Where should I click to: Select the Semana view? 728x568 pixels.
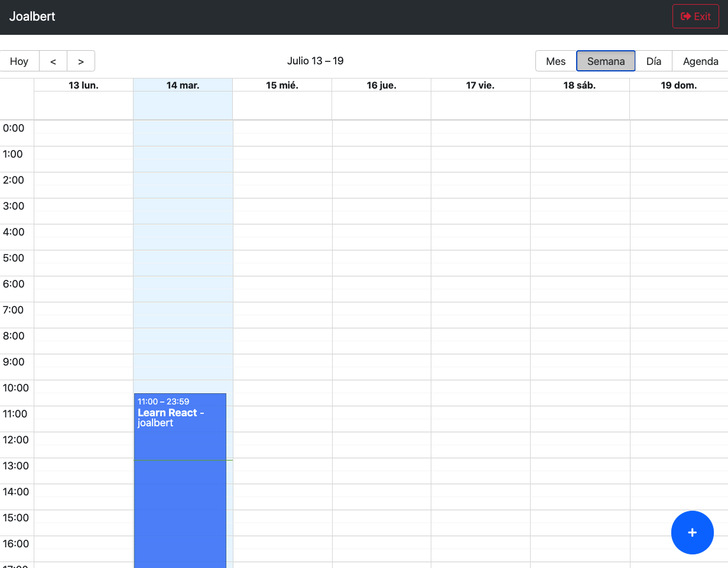tap(606, 61)
